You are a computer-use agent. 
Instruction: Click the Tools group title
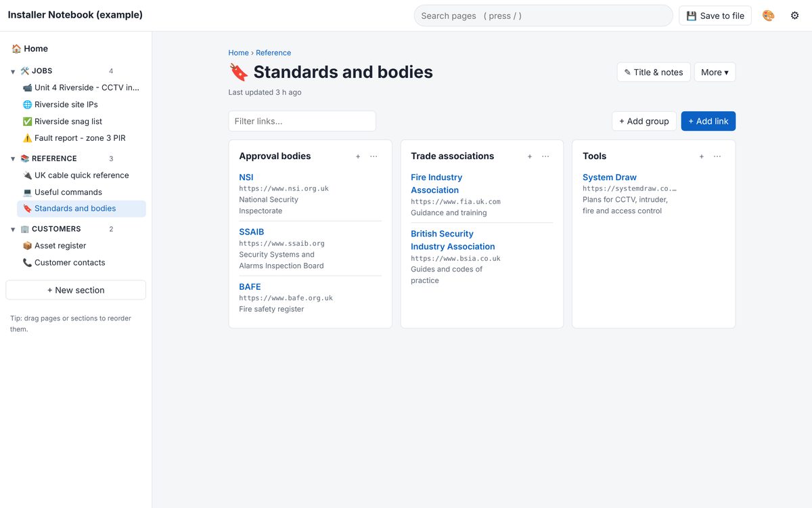point(595,156)
